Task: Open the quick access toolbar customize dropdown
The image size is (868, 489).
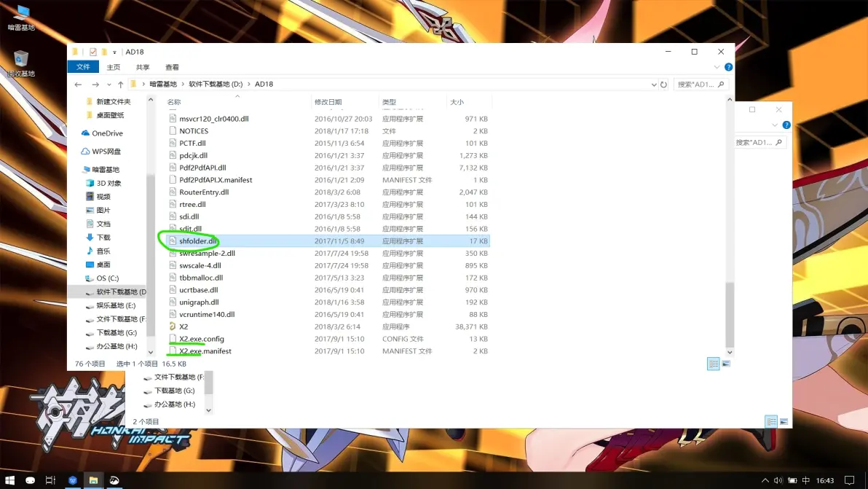Action: [x=114, y=52]
